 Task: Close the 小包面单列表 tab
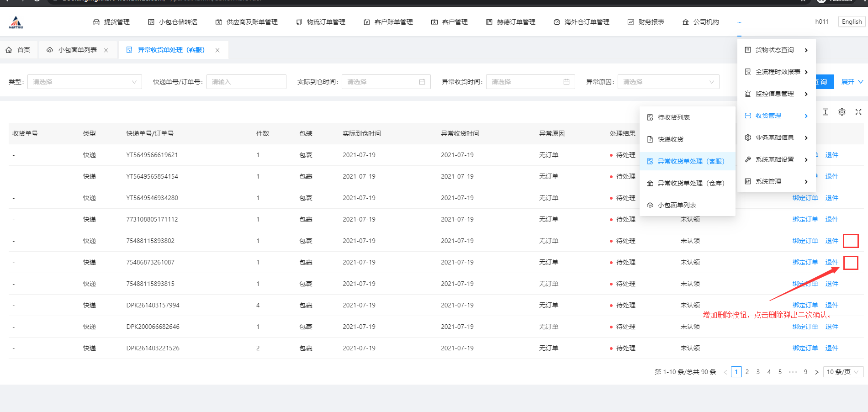point(106,50)
